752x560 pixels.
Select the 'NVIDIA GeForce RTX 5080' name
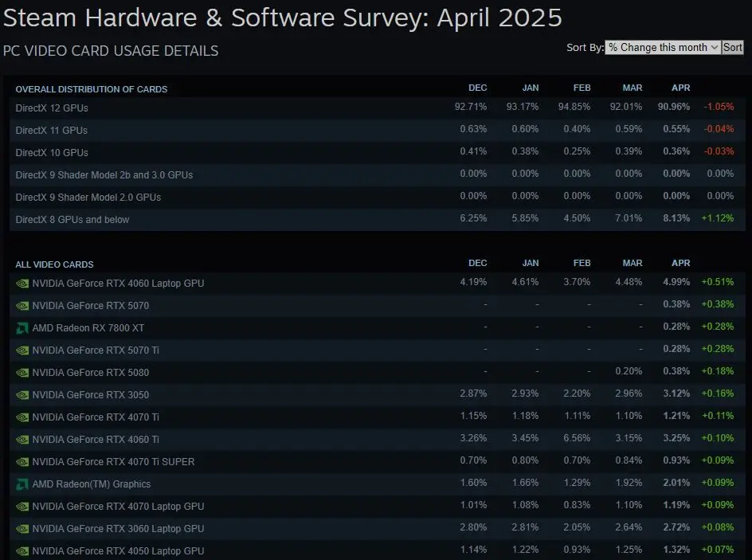91,373
